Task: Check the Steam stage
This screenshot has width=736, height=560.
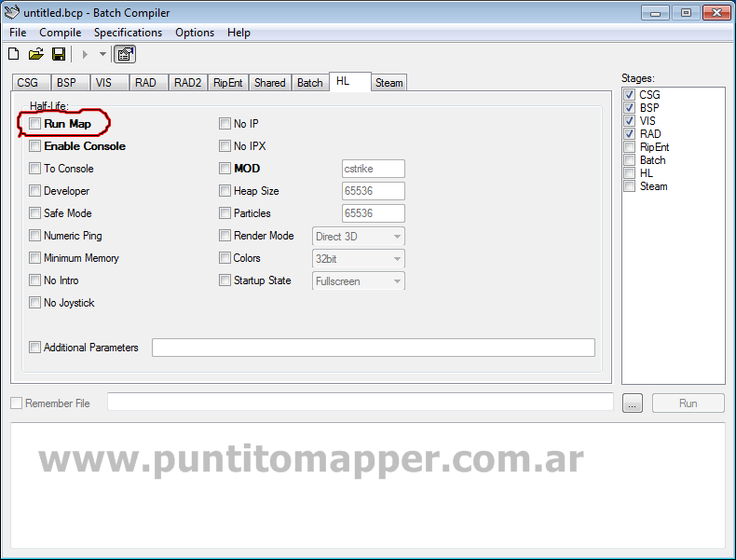Action: tap(630, 185)
